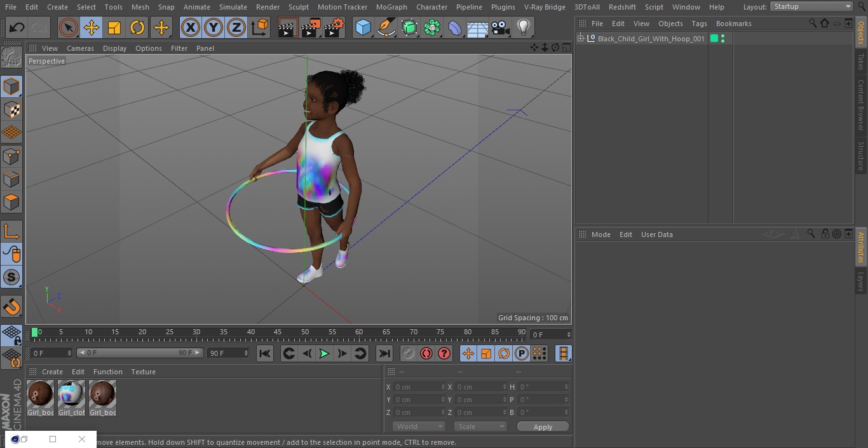Click Record Active Objects button
Image resolution: width=868 pixels, height=448 pixels.
pyautogui.click(x=409, y=353)
